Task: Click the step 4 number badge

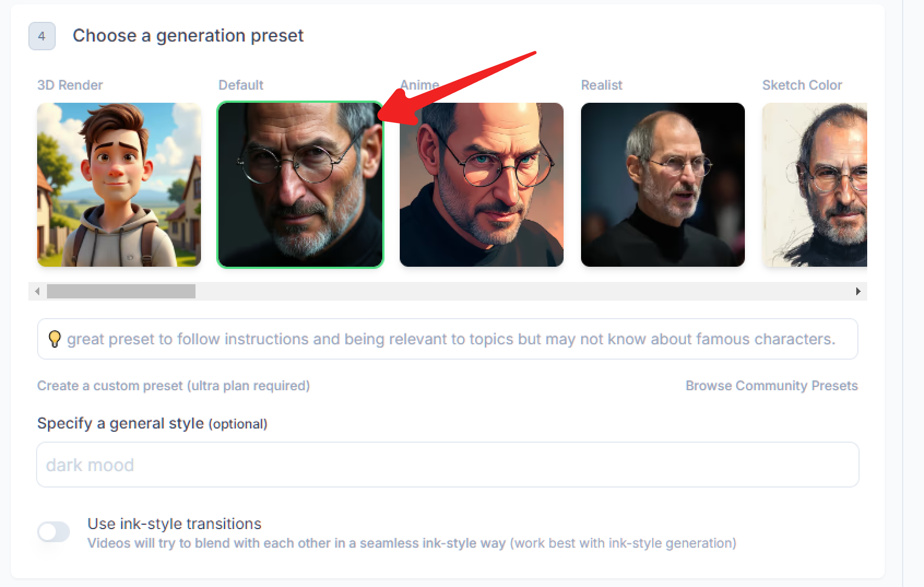Action: click(x=42, y=36)
